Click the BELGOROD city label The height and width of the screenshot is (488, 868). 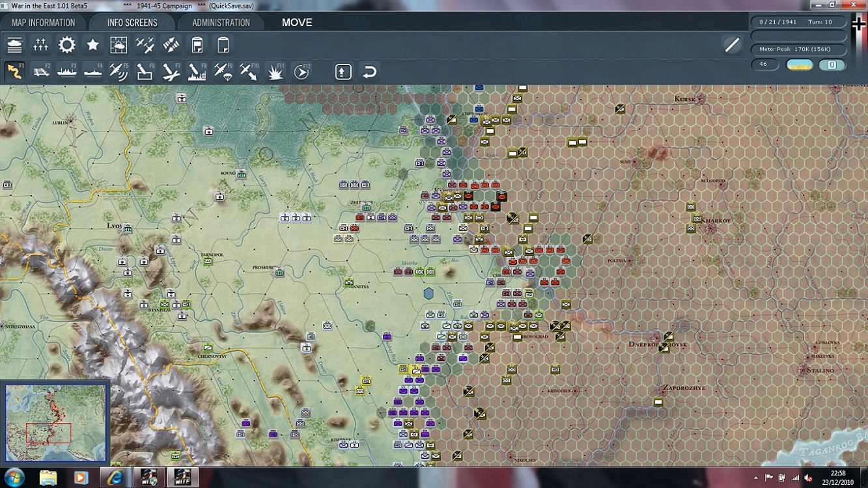point(713,181)
